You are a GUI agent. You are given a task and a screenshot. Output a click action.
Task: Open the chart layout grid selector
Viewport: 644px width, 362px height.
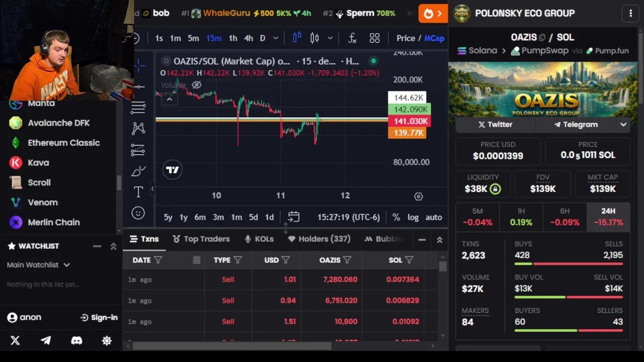click(x=374, y=38)
